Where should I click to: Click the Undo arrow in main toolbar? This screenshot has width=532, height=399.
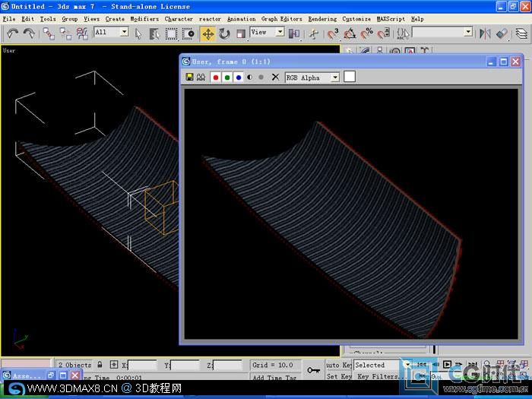click(x=13, y=33)
